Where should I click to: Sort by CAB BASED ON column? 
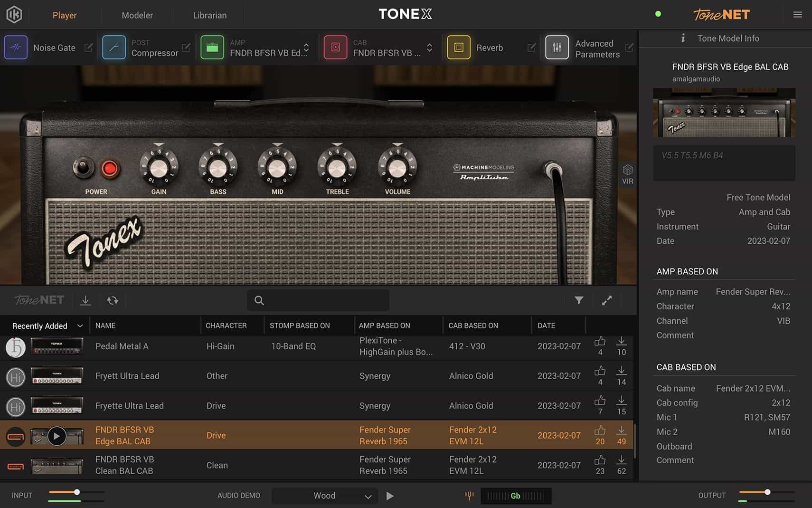coord(473,326)
